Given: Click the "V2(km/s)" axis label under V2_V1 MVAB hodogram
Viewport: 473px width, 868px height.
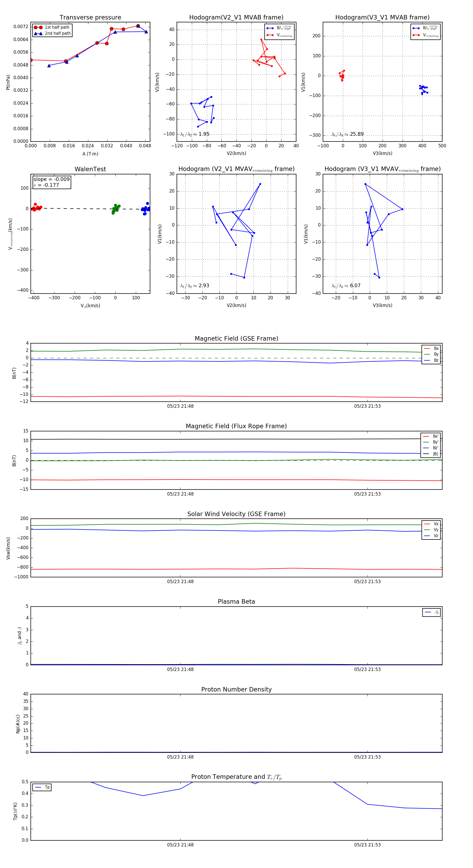Looking at the screenshot, I should coord(236,153).
